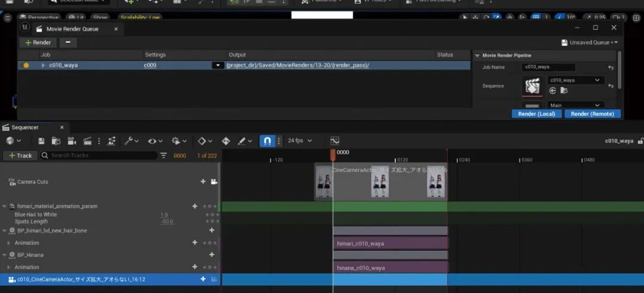The image size is (644, 293).
Task: Select the himari_c010_waya animation clip
Action: tap(390, 244)
